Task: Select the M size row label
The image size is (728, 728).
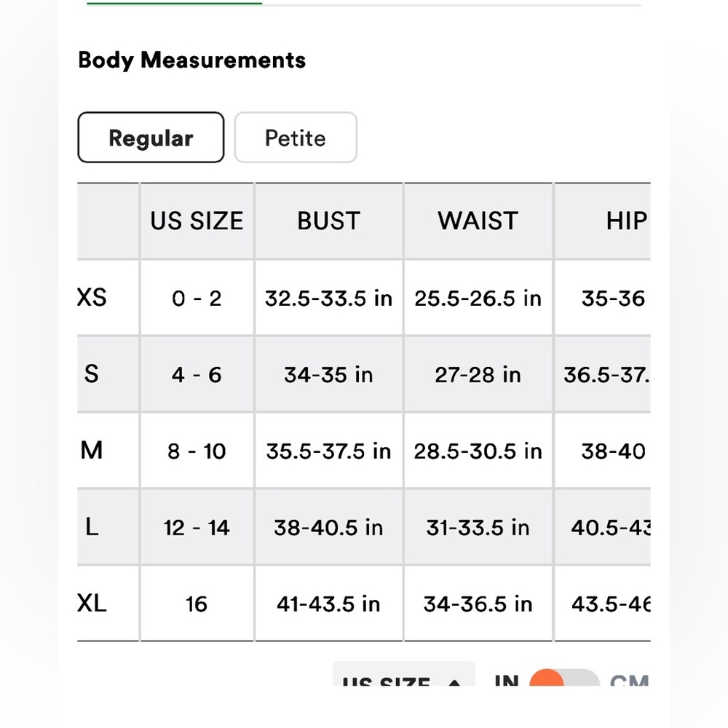Action: tap(92, 451)
